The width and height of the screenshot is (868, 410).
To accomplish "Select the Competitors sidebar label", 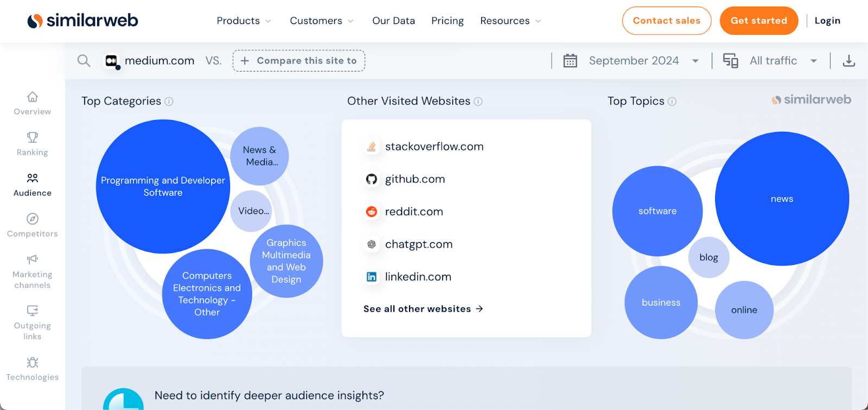I will [x=33, y=234].
